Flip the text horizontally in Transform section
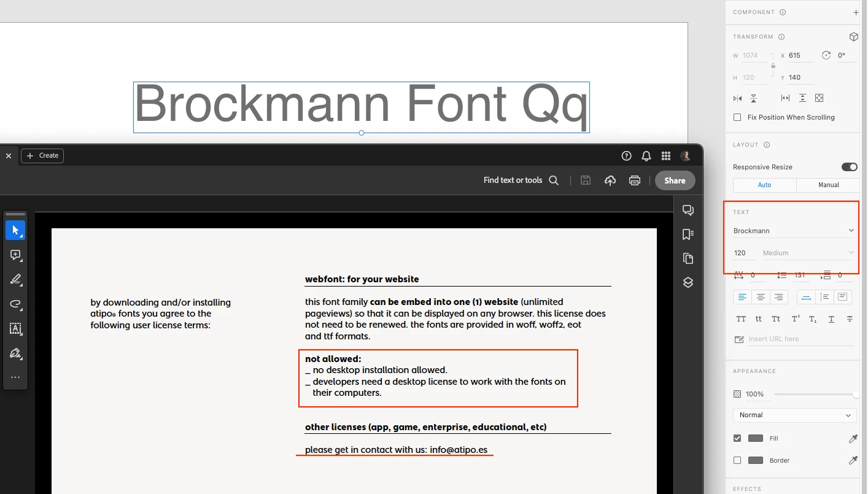The height and width of the screenshot is (494, 868). click(x=737, y=98)
